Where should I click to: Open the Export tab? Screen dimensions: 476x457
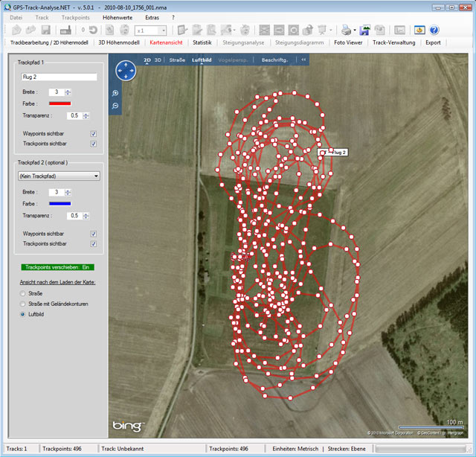(x=433, y=42)
